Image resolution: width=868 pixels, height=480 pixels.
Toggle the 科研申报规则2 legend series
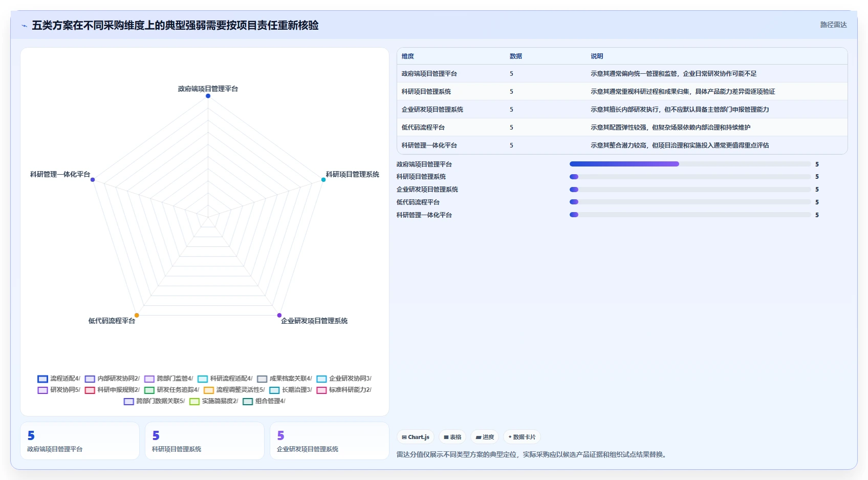(x=112, y=390)
